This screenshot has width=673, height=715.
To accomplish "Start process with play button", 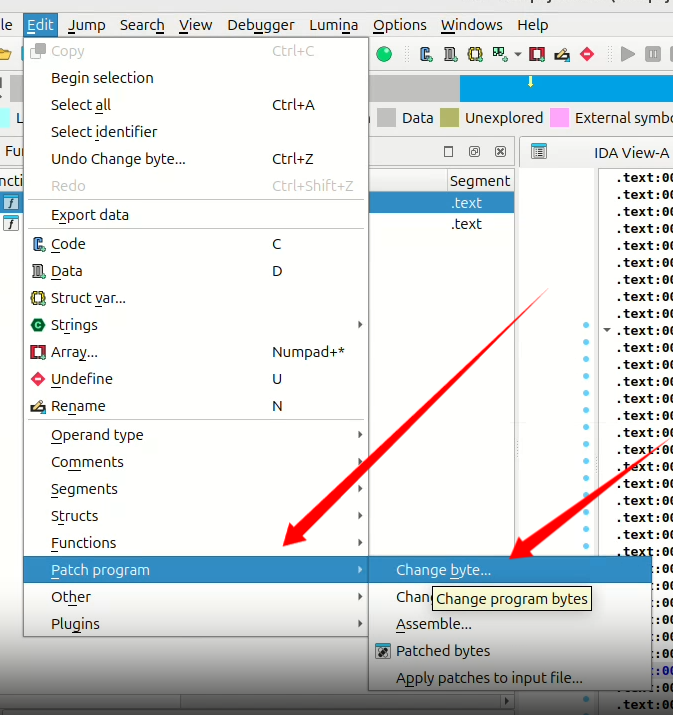I will [x=628, y=54].
